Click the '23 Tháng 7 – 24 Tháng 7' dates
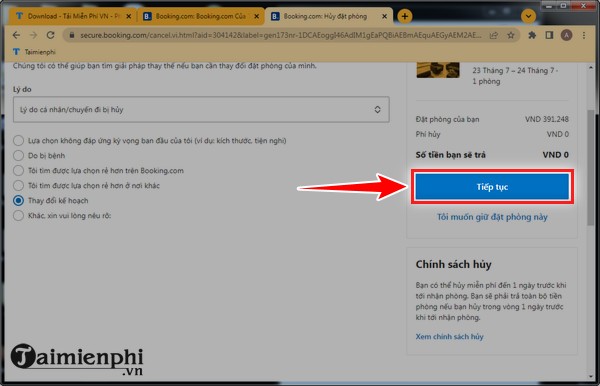 click(515, 70)
